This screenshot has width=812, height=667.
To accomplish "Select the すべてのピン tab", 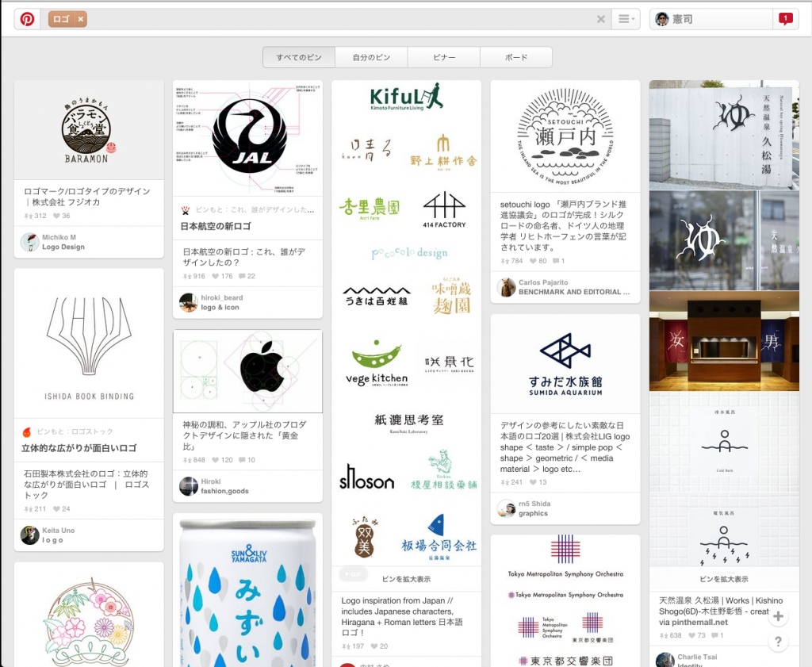I will pos(299,57).
